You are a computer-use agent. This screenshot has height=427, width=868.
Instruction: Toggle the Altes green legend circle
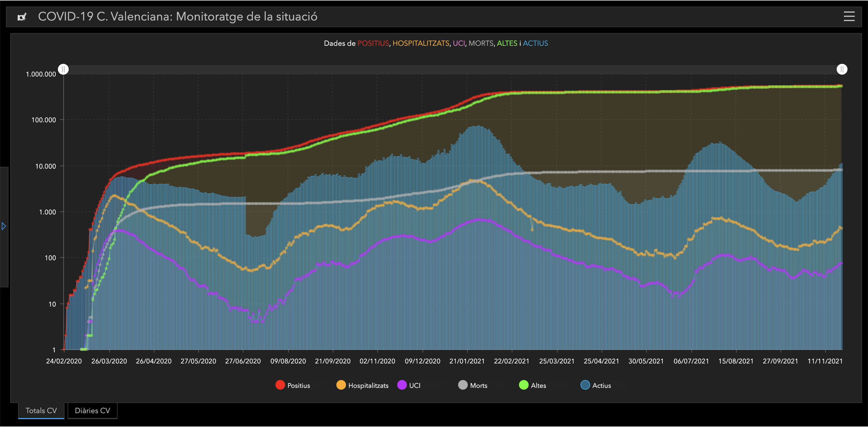point(524,385)
